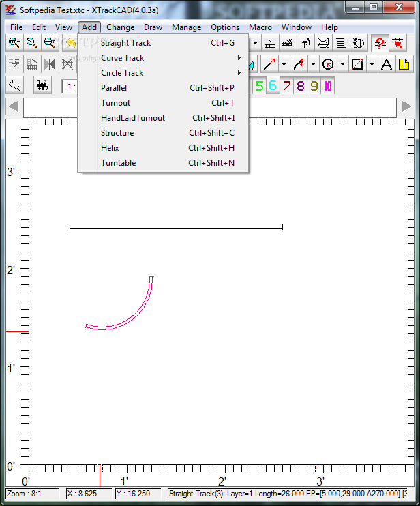Choose HandLaidTurnout from Add menu
The image size is (420, 506).
(163, 118)
